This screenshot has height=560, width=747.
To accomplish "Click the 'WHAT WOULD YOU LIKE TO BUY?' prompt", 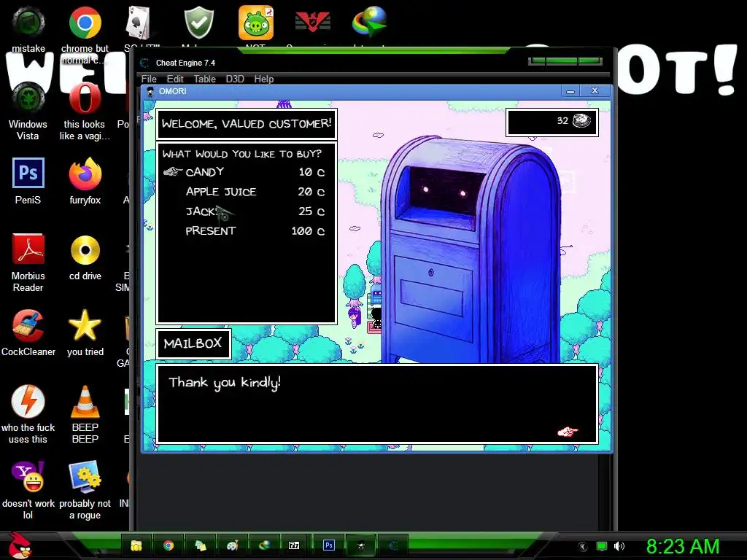I will (x=242, y=154).
